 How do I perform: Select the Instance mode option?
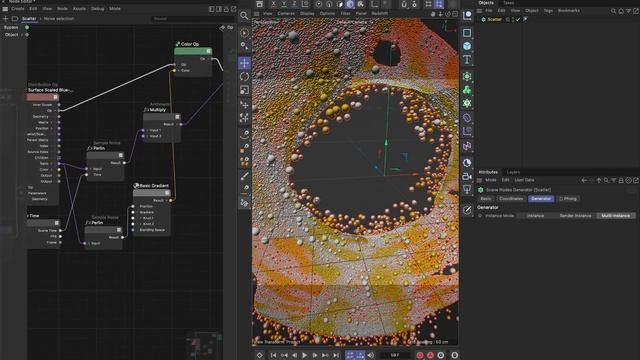coord(535,216)
